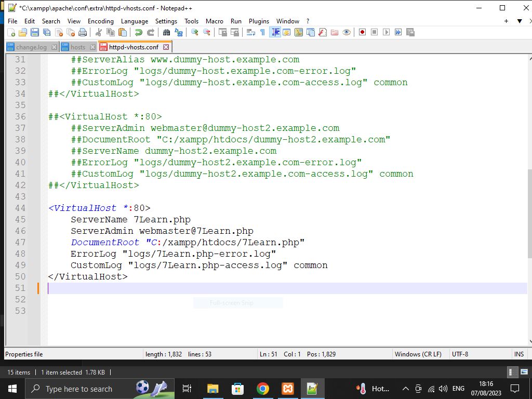This screenshot has width=532, height=399.
Task: Open the Encoding menu
Action: pos(101,21)
